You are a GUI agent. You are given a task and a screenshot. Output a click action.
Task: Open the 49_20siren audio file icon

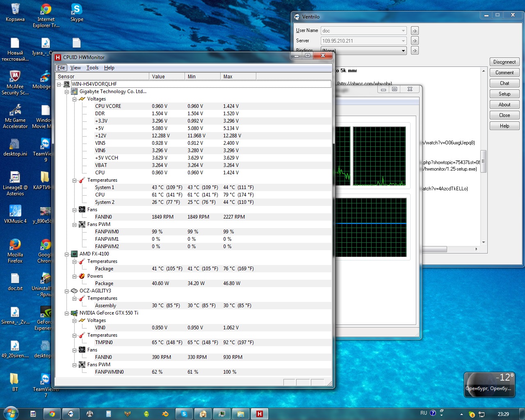pyautogui.click(x=15, y=349)
